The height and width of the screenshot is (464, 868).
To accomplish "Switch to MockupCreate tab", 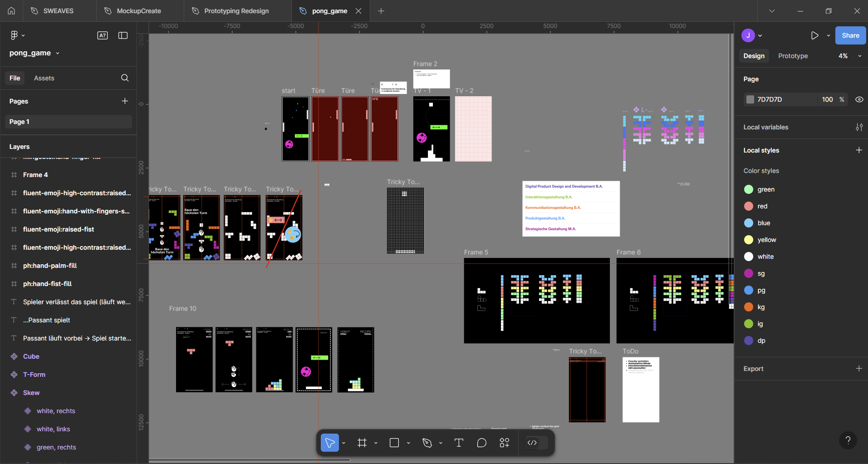I will tap(139, 11).
